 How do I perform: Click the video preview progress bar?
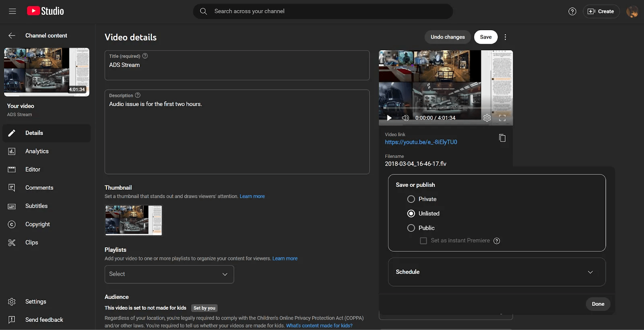(446, 108)
